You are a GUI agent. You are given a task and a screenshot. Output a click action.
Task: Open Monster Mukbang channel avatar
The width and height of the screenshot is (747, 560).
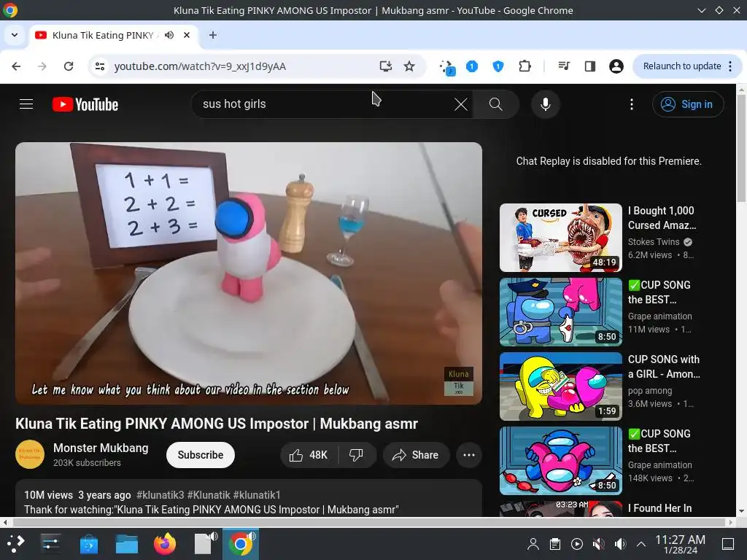tap(29, 454)
